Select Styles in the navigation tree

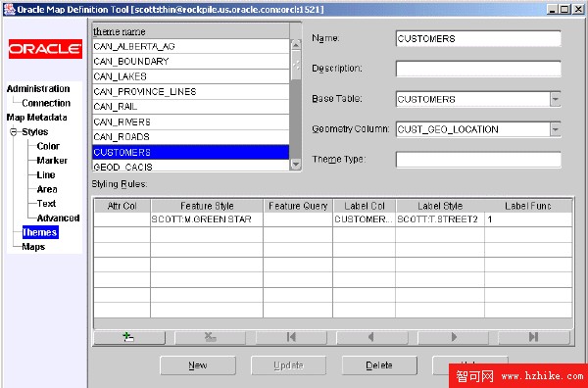point(35,132)
